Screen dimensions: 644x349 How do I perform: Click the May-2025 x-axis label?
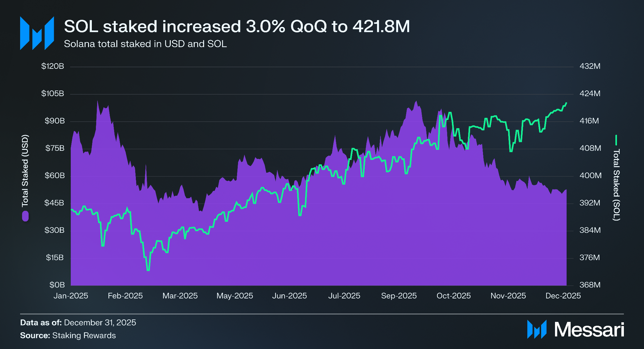[235, 296]
